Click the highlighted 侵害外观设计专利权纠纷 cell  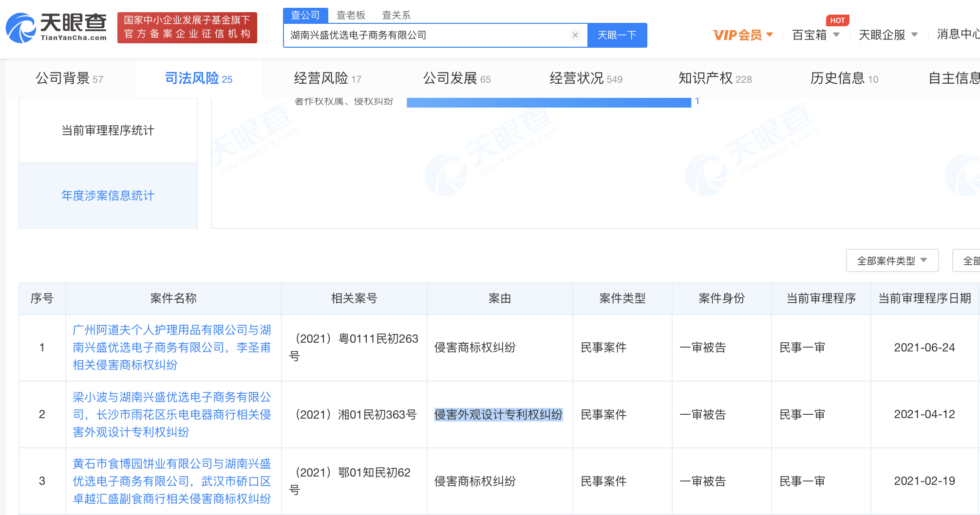[498, 414]
